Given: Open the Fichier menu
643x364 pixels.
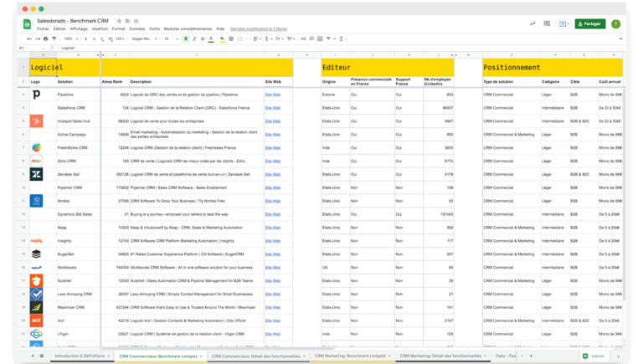Looking at the screenshot, I should coord(43,29).
